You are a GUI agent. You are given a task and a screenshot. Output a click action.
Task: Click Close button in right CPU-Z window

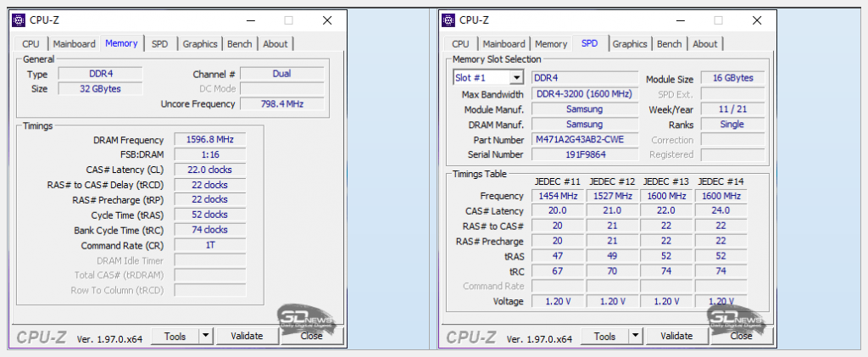(x=741, y=336)
